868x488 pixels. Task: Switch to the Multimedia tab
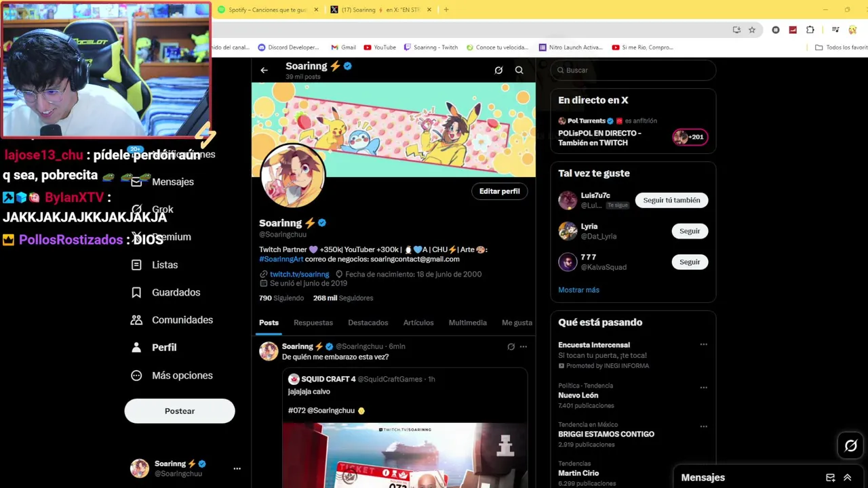467,323
